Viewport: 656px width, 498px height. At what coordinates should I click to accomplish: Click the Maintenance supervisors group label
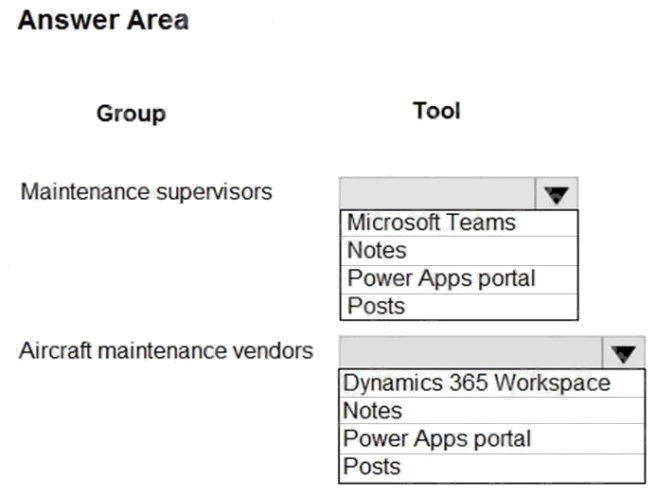146,193
